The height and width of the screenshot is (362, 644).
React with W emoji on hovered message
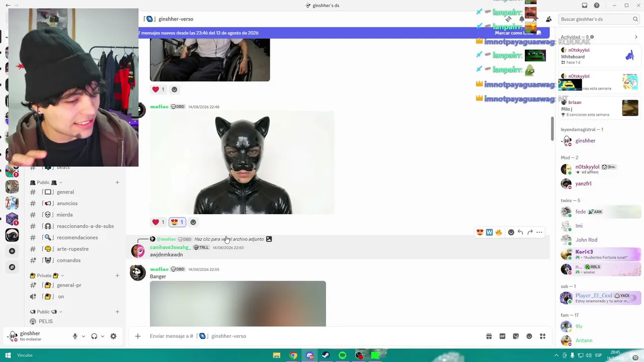(489, 232)
